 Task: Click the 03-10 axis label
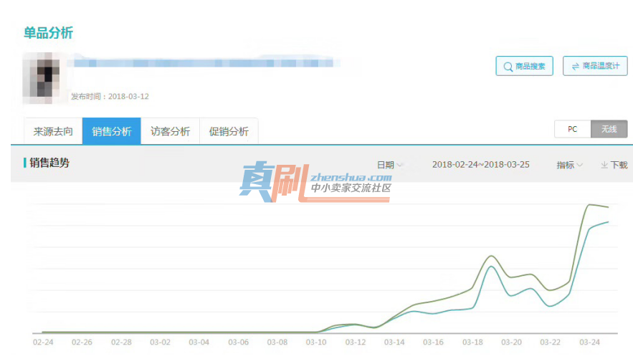pos(316,343)
